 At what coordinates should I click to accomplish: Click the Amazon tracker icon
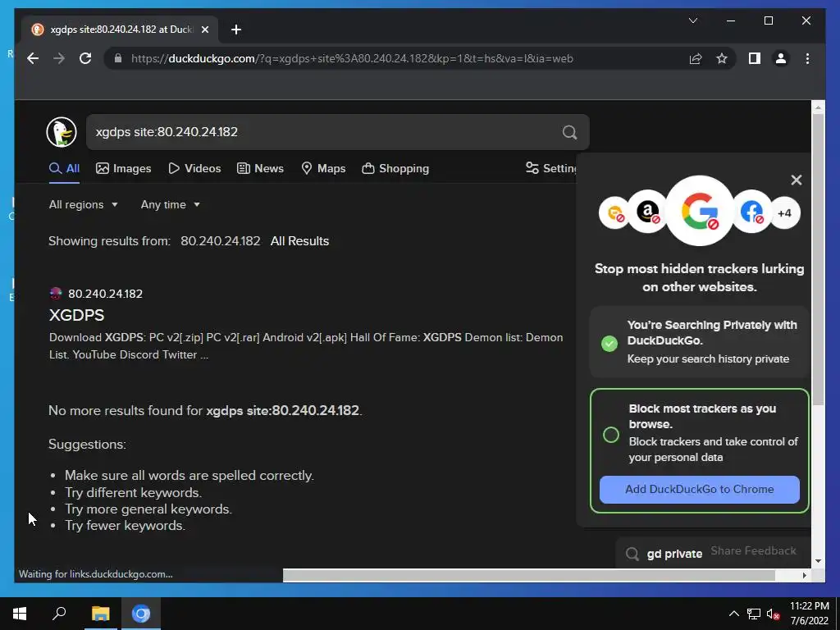647,212
